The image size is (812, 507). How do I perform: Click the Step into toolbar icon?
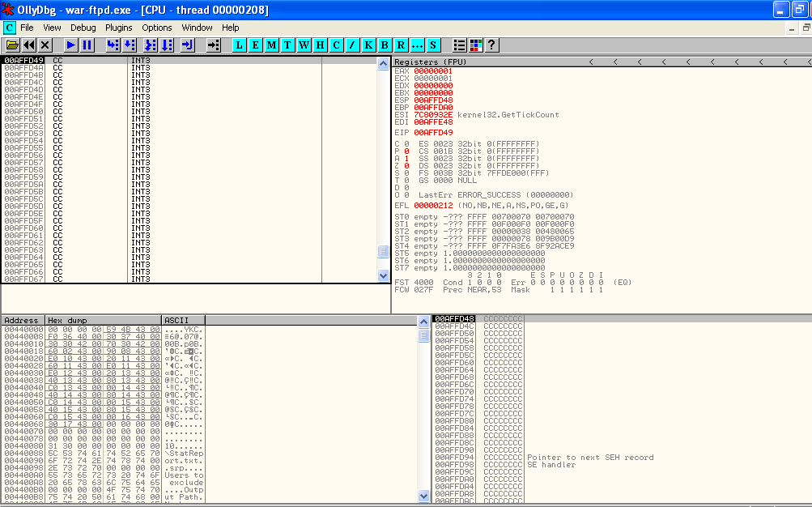(x=113, y=45)
